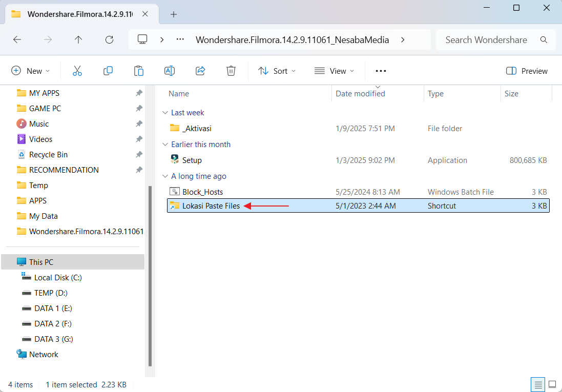Rename the selection using the Rename icon

point(170,71)
